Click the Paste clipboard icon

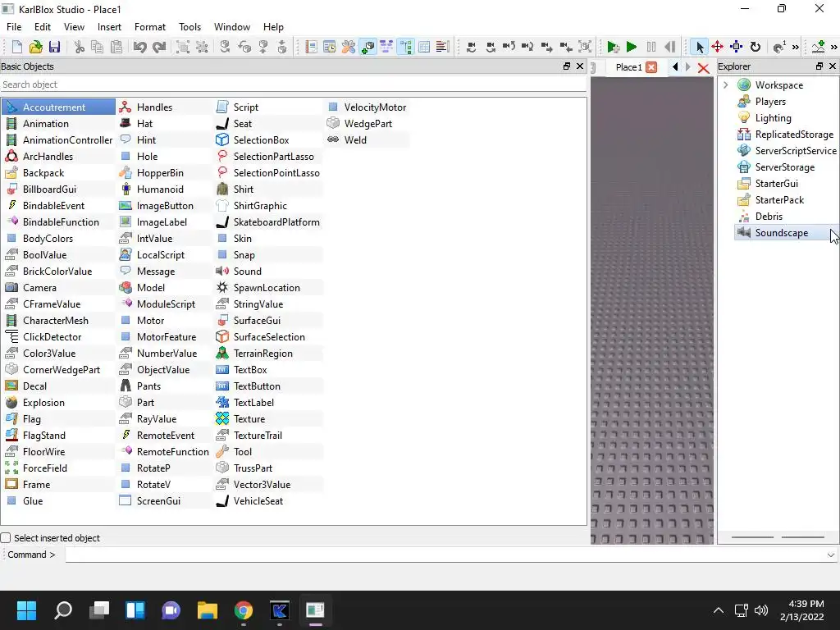116,47
